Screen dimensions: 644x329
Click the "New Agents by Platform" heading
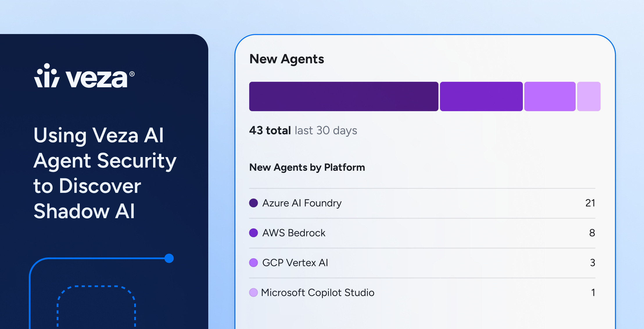point(307,167)
